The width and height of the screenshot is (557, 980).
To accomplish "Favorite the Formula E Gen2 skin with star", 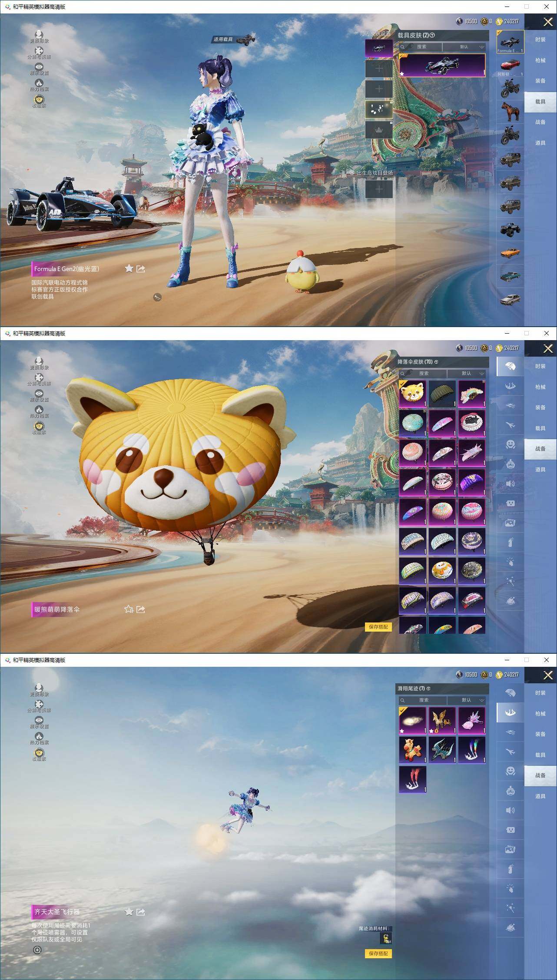I will point(129,268).
